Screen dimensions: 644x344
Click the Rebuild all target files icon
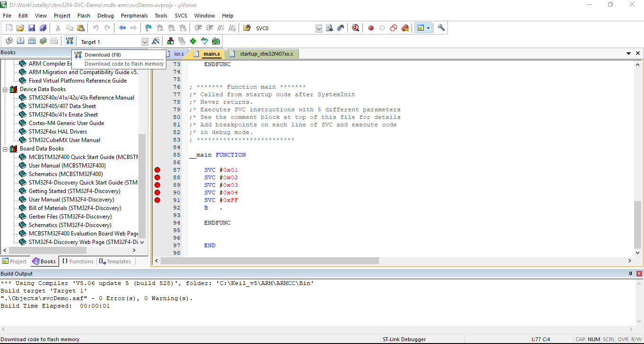coord(32,42)
